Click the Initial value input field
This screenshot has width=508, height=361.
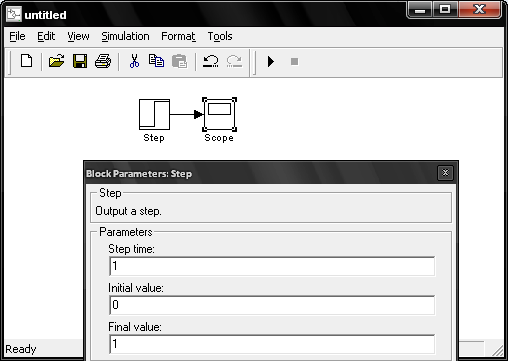[x=272, y=305]
